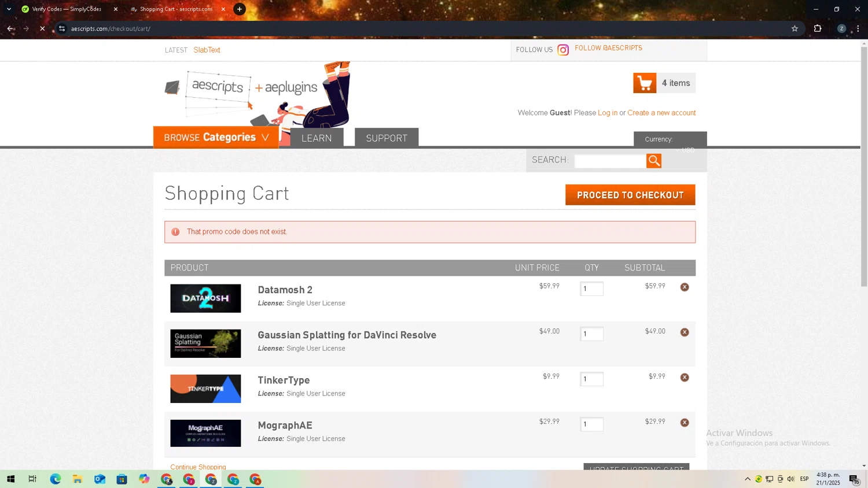Click the ESP language indicator
Screen dimensions: 868x488
(x=804, y=479)
